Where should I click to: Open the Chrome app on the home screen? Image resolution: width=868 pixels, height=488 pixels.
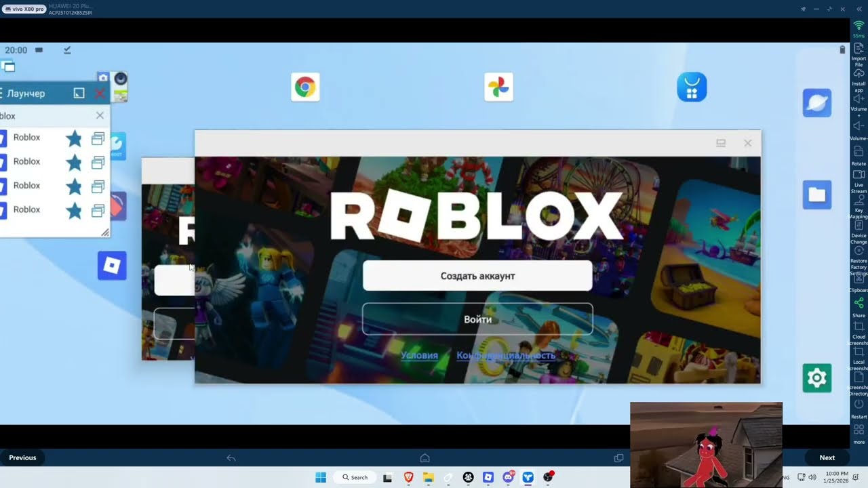[305, 87]
